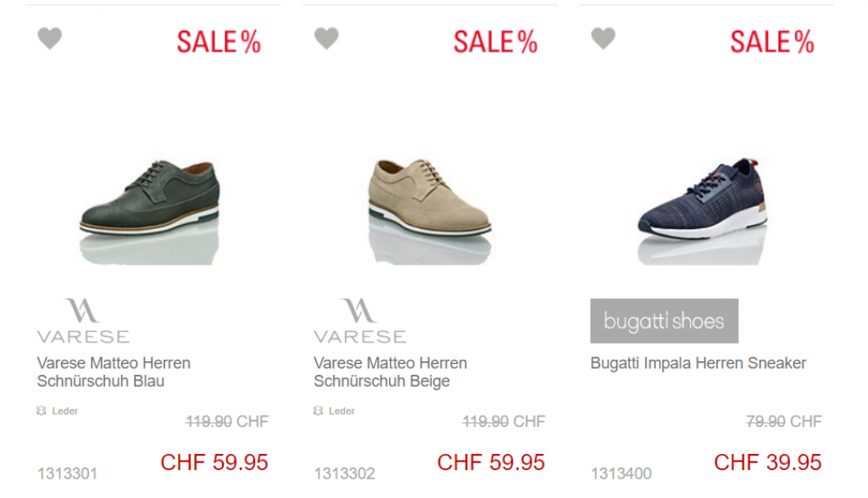This screenshot has width=868, height=498.
Task: Click the bugatti shoes brand logo
Action: [665, 321]
